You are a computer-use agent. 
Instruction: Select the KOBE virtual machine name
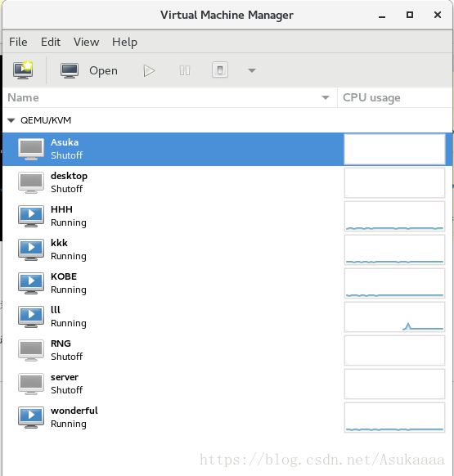(64, 276)
